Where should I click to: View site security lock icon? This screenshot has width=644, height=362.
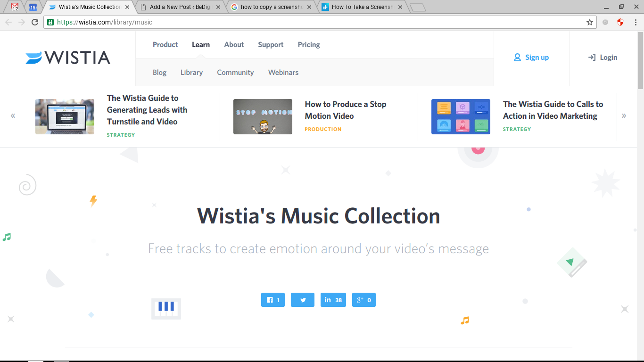[x=50, y=22]
